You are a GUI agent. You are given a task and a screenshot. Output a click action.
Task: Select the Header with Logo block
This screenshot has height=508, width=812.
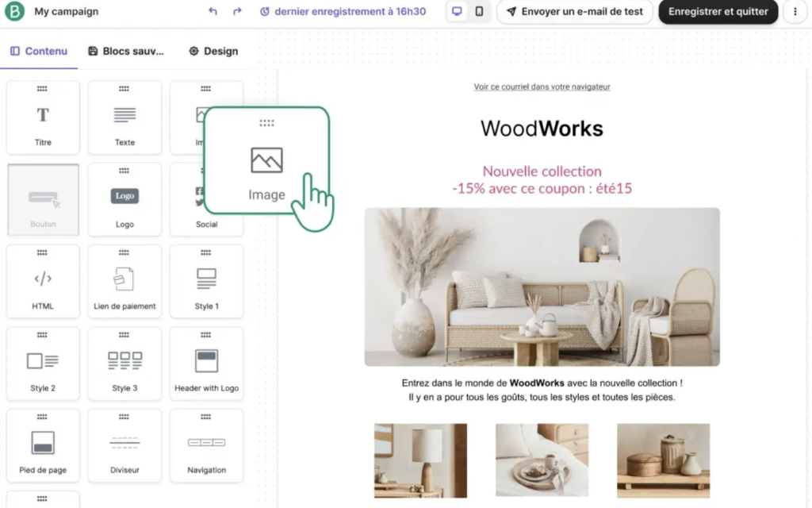(207, 364)
